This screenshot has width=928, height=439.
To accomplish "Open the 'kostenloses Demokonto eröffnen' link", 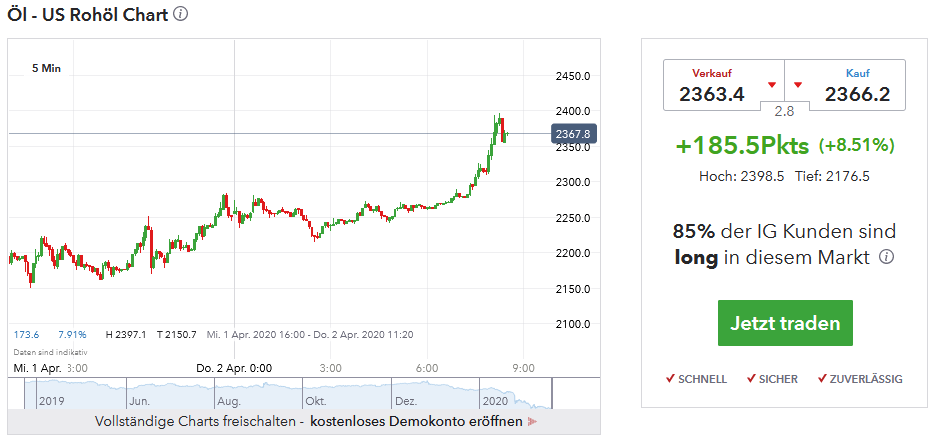I will (x=415, y=422).
